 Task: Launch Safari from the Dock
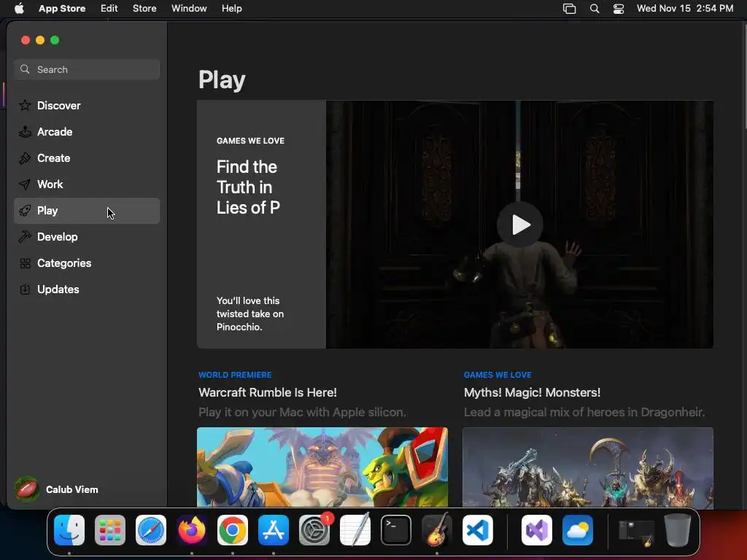tap(151, 530)
